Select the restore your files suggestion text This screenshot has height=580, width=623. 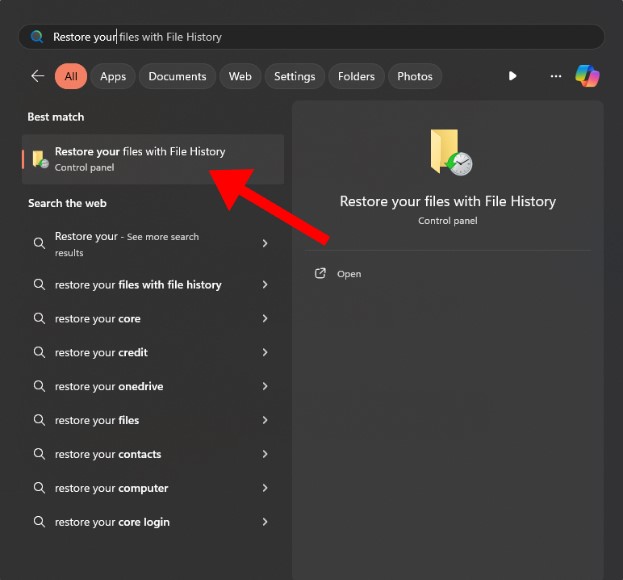(97, 420)
